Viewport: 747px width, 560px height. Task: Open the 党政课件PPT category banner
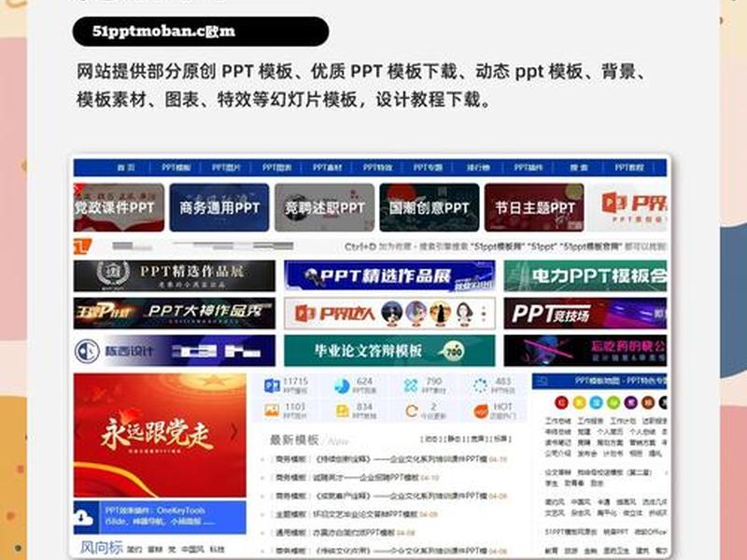point(119,207)
